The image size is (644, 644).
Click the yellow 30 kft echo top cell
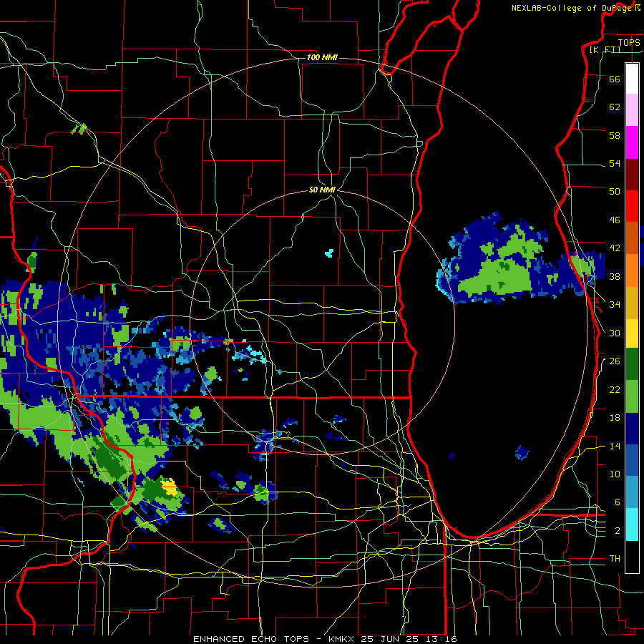pyautogui.click(x=169, y=488)
